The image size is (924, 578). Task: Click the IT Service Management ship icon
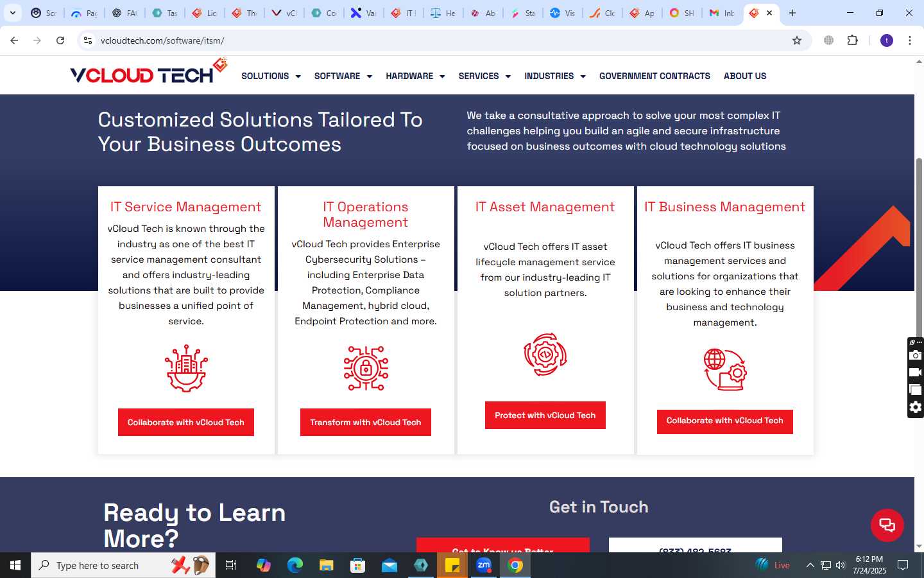click(x=186, y=368)
